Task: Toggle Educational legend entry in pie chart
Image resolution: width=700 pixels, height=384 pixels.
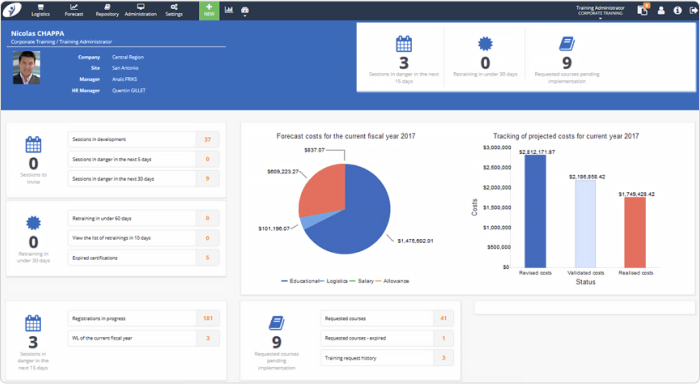Action: (300, 281)
